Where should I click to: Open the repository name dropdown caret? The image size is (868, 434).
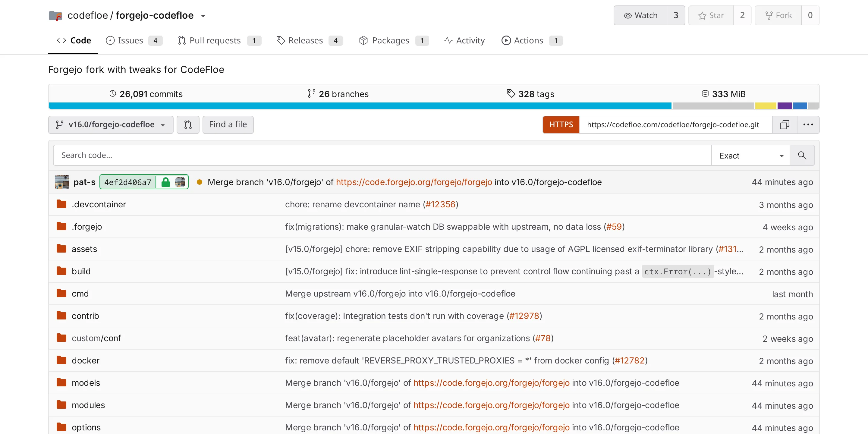coord(203,16)
